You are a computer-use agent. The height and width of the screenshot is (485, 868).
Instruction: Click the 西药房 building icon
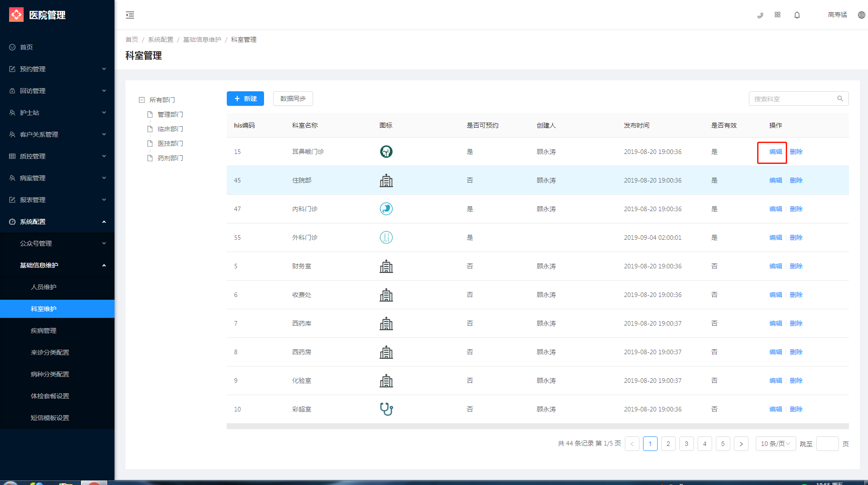pos(386,352)
